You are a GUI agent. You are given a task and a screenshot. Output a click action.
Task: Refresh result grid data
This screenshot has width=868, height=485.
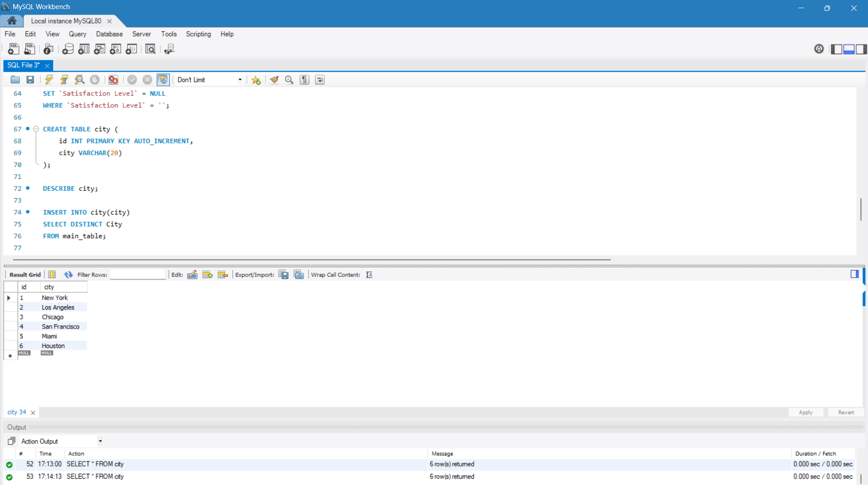[68, 275]
